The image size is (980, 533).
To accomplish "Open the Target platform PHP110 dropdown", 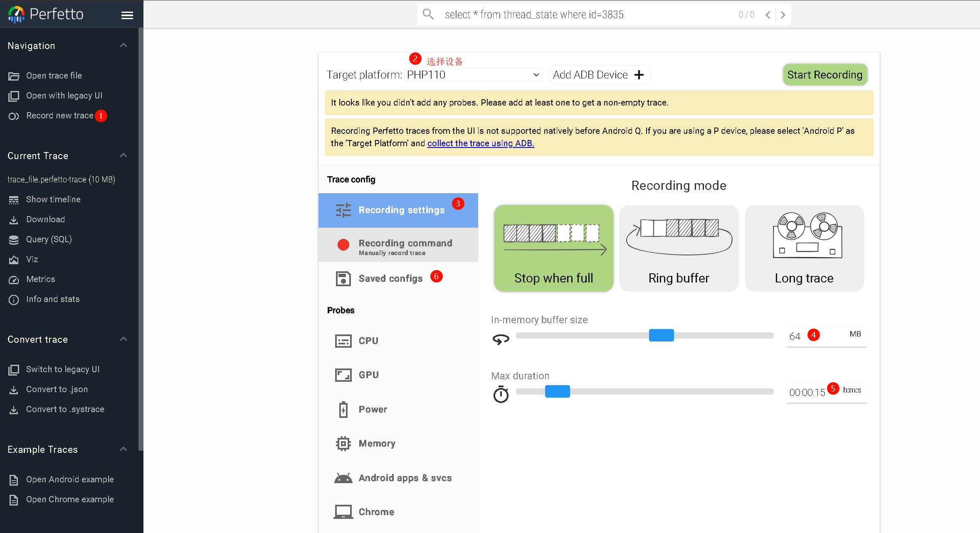I will pos(473,75).
